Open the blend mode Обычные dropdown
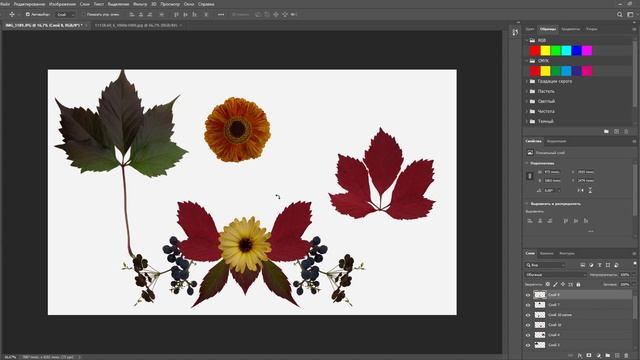The height and width of the screenshot is (360, 640). click(556, 275)
